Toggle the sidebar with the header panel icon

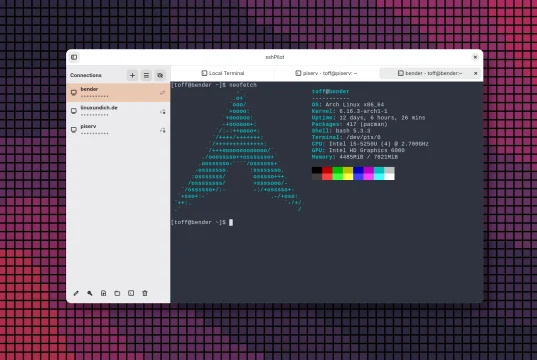(74, 57)
